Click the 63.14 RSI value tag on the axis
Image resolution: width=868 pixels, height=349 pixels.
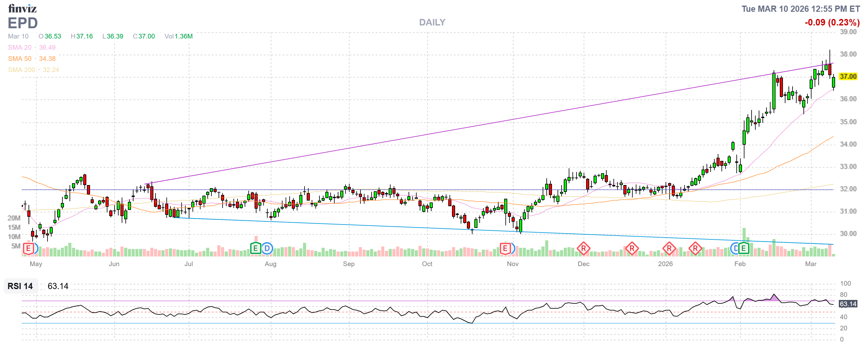848,304
